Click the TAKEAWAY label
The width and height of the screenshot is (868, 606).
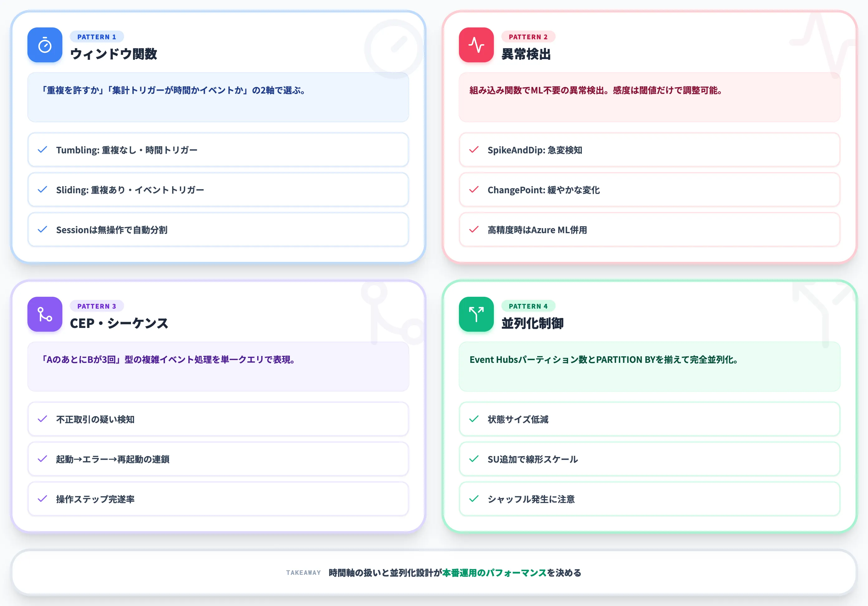coord(303,573)
